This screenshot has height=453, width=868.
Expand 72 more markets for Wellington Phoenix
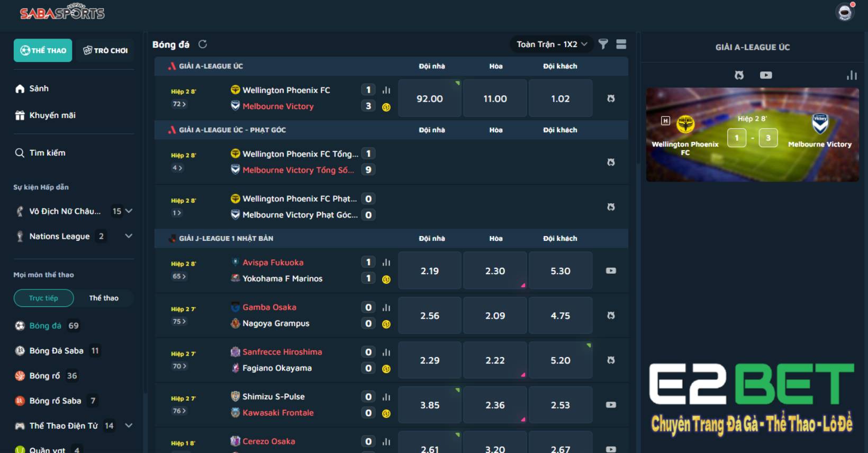click(179, 104)
